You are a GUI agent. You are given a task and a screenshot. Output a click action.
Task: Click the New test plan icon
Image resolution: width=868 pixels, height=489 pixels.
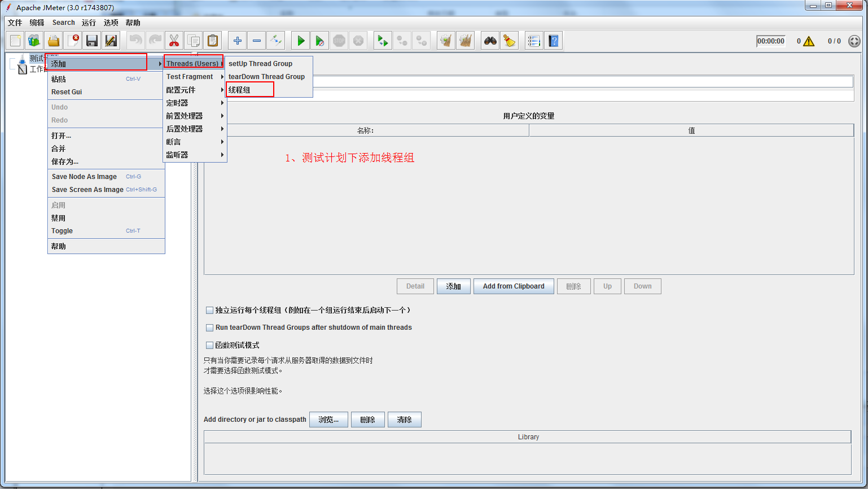coord(16,41)
